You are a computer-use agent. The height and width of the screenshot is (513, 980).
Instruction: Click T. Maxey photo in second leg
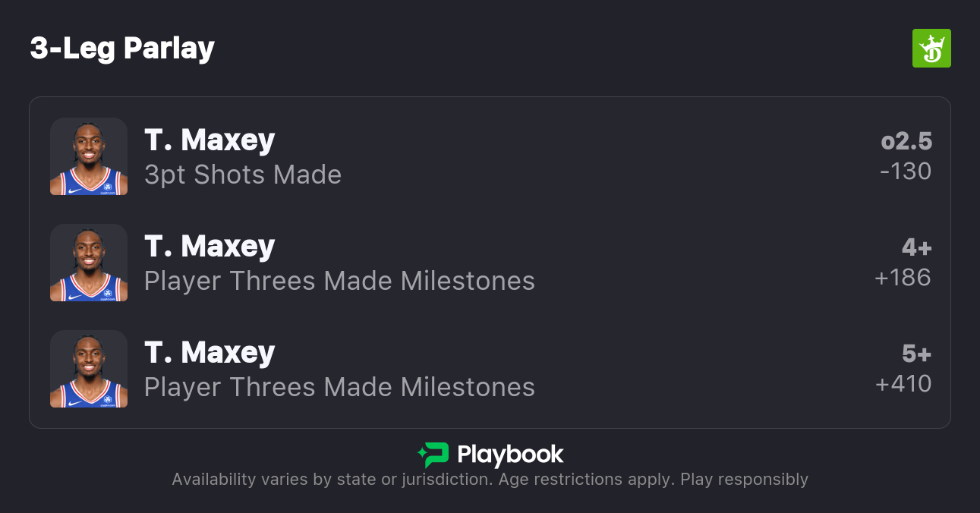tap(89, 263)
